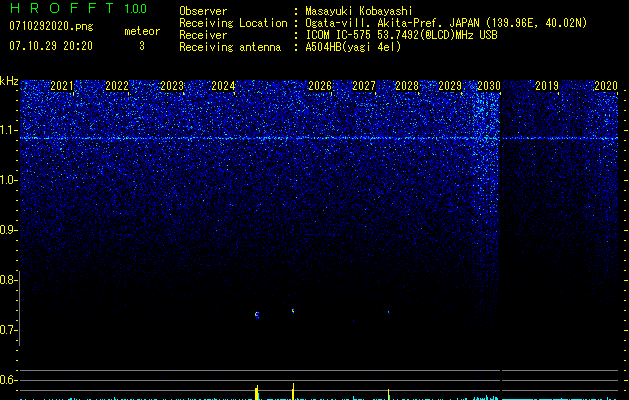Click the 'Observer' field label

(x=203, y=11)
